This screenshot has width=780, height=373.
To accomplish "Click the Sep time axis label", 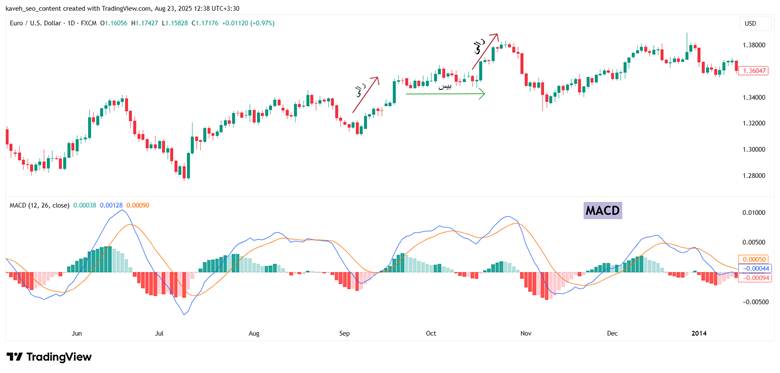I will coord(344,333).
